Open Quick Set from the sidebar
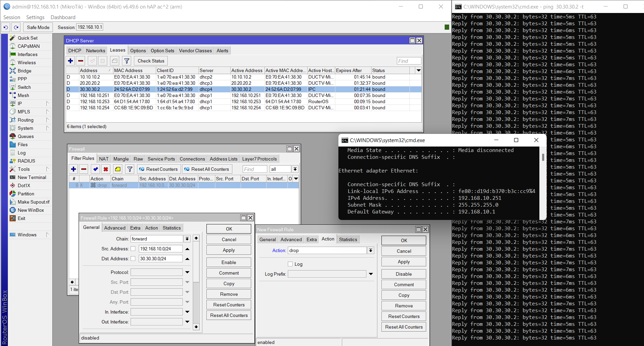644x346 pixels. pos(27,38)
